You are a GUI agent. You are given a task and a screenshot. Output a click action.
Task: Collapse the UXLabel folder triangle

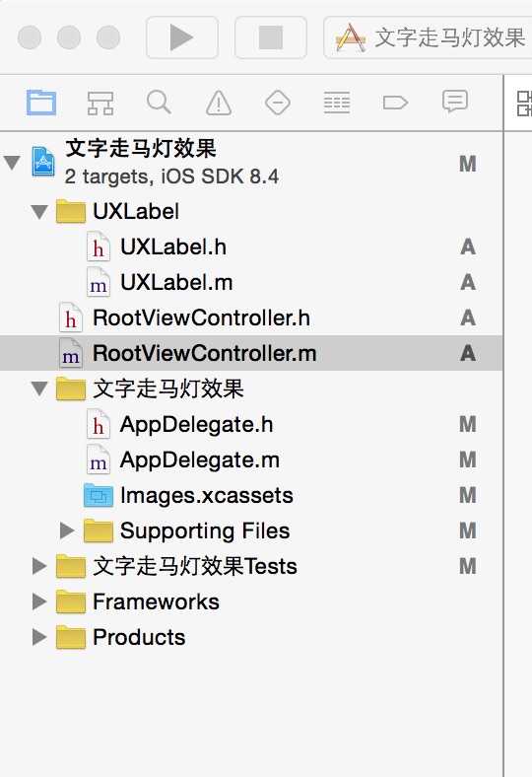click(x=39, y=212)
